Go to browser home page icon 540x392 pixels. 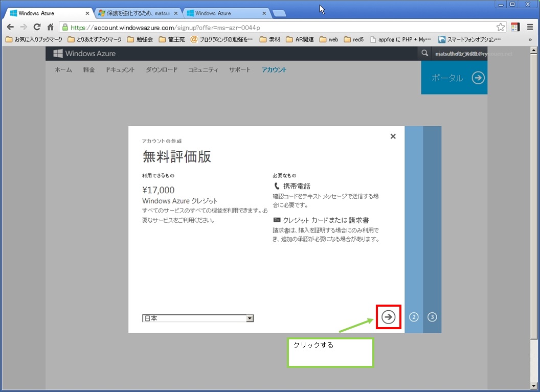tap(50, 27)
